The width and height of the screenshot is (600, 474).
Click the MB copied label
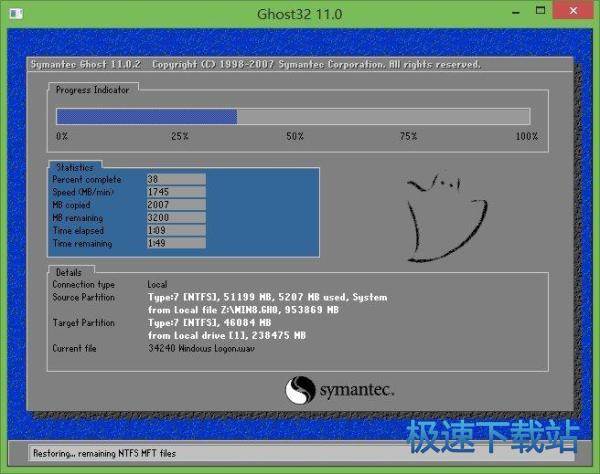[71, 205]
